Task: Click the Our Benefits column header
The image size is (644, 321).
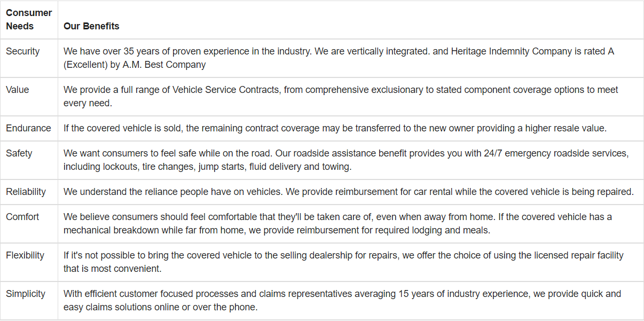Action: coord(91,26)
